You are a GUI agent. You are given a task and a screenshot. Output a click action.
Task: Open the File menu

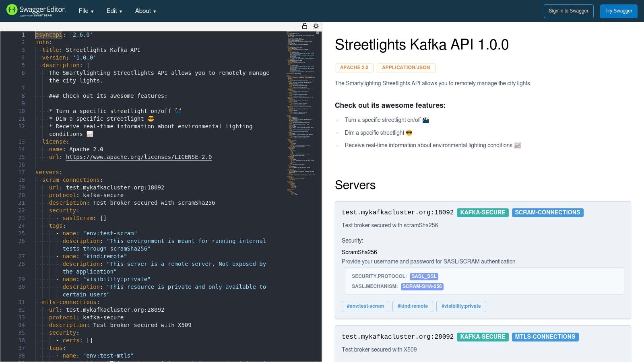click(x=83, y=11)
